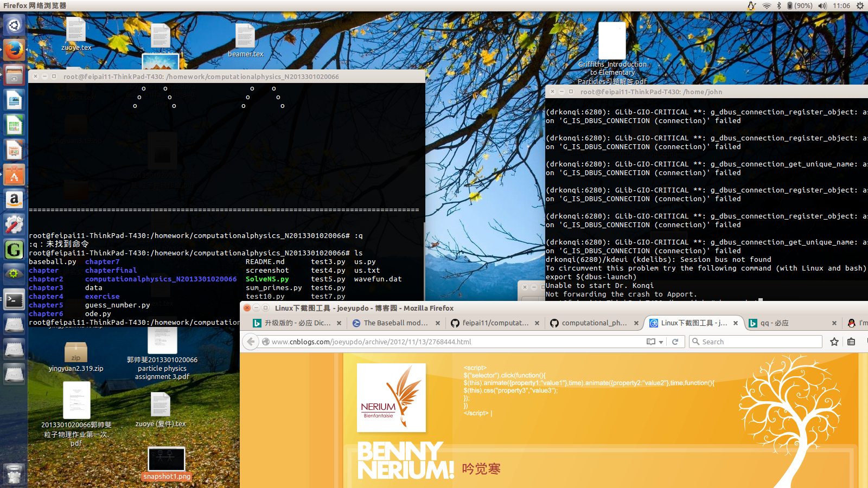Open LibreOffice Impress from the dock

pyautogui.click(x=14, y=150)
